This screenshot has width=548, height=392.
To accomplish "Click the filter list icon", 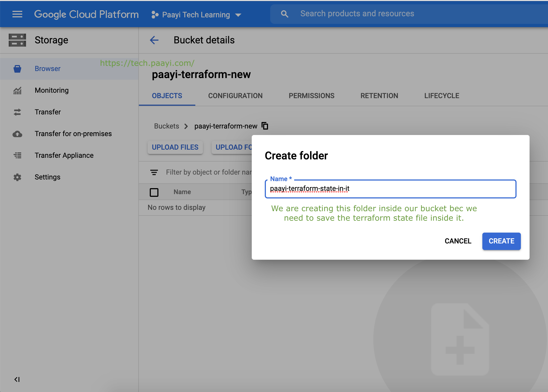I will tap(154, 172).
